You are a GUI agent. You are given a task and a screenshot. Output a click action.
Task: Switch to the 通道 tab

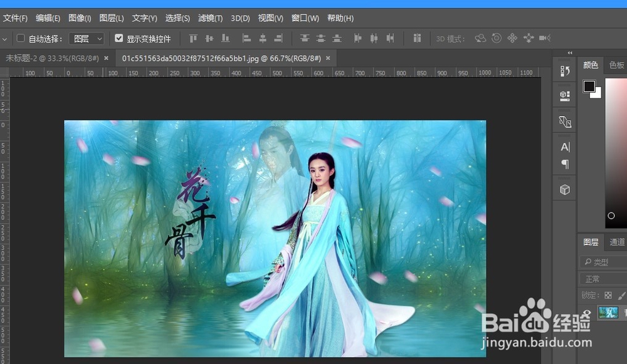(618, 241)
